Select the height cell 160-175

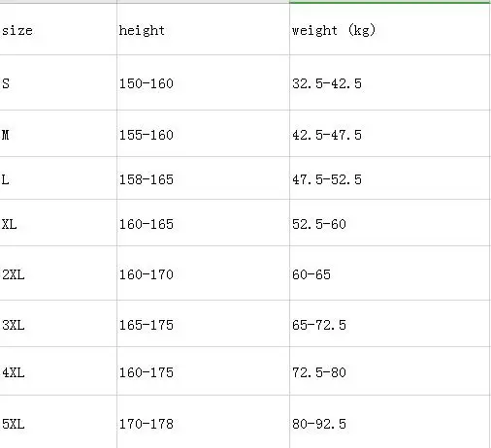tap(203, 371)
